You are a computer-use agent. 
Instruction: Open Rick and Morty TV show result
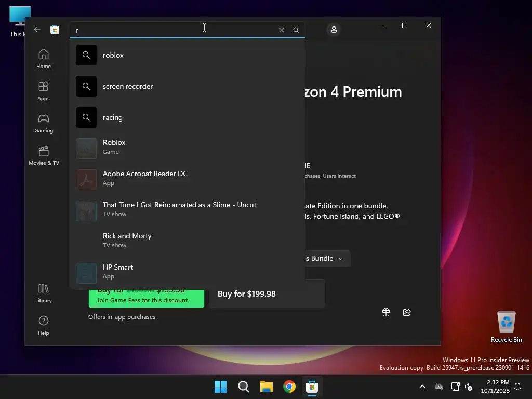click(187, 242)
